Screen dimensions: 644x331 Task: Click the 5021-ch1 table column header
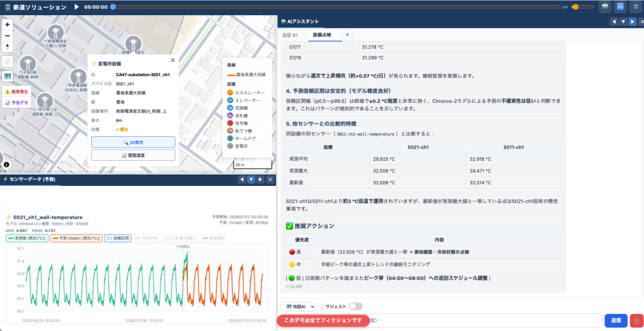click(418, 147)
